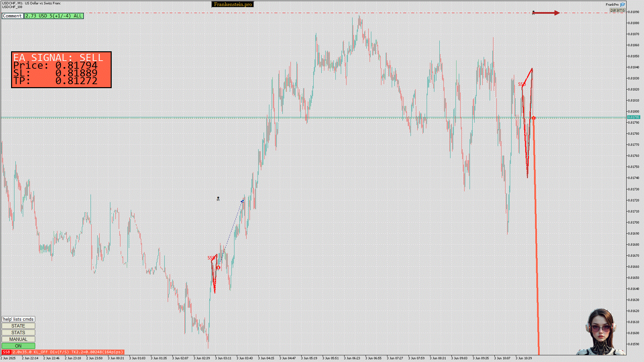
Task: Open the Frankenstein.pro link
Action: pyautogui.click(x=233, y=4)
